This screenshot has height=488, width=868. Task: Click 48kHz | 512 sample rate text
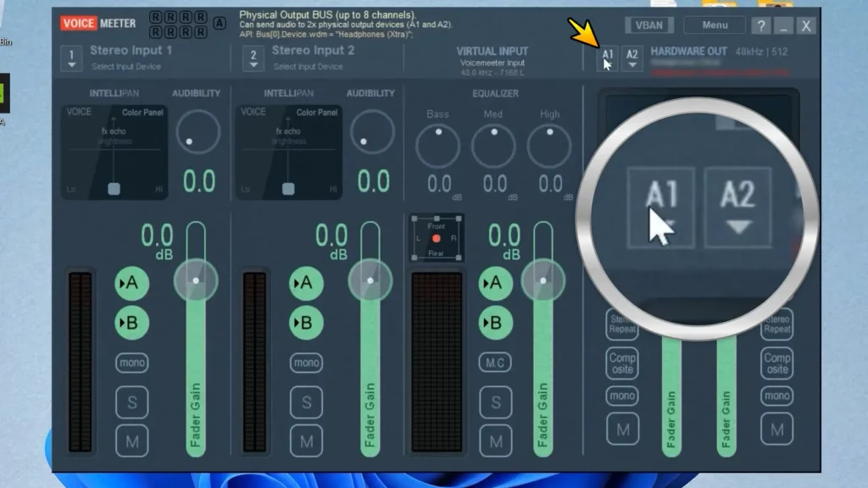click(761, 52)
